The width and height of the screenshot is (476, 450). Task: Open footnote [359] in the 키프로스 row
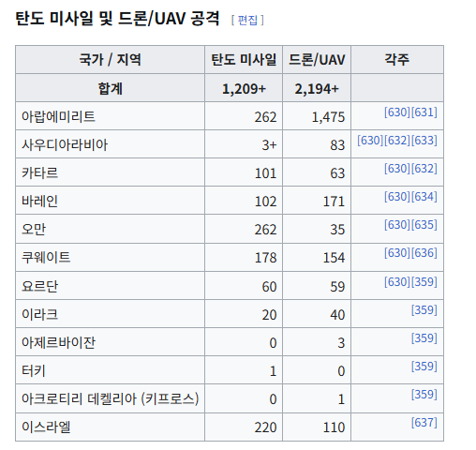click(x=424, y=394)
